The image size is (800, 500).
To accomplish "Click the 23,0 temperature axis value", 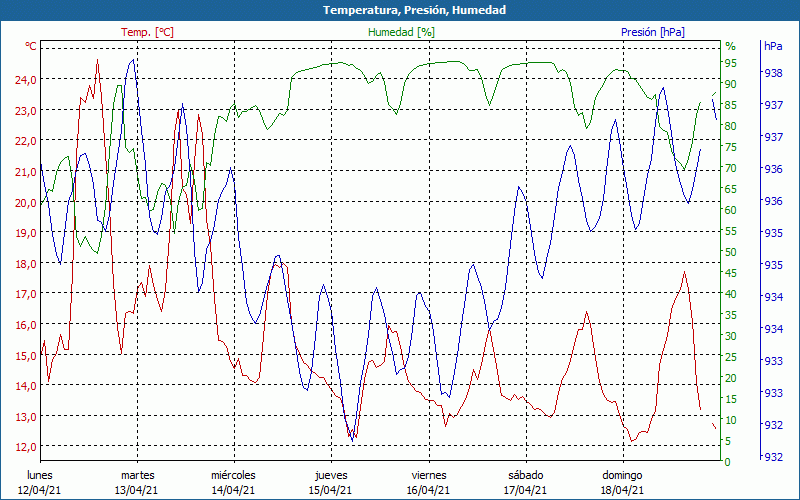I will pyautogui.click(x=27, y=110).
